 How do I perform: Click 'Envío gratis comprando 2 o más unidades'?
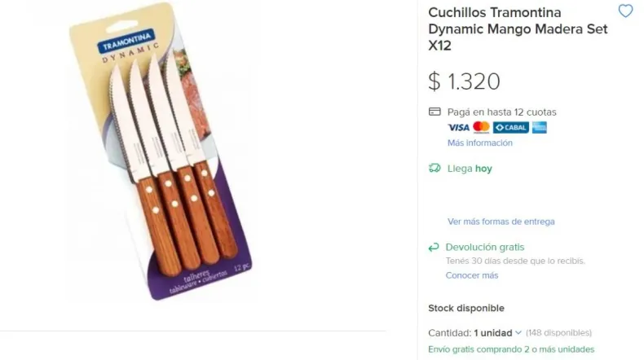point(511,349)
